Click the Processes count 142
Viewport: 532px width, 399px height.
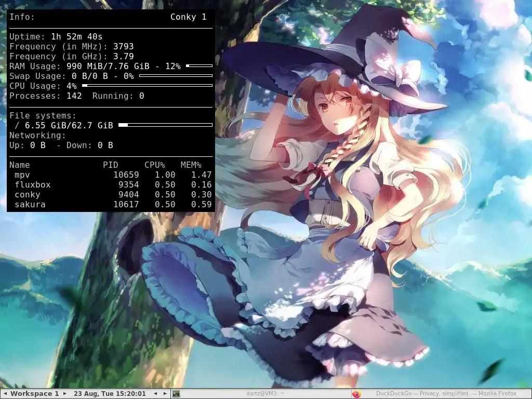(74, 96)
